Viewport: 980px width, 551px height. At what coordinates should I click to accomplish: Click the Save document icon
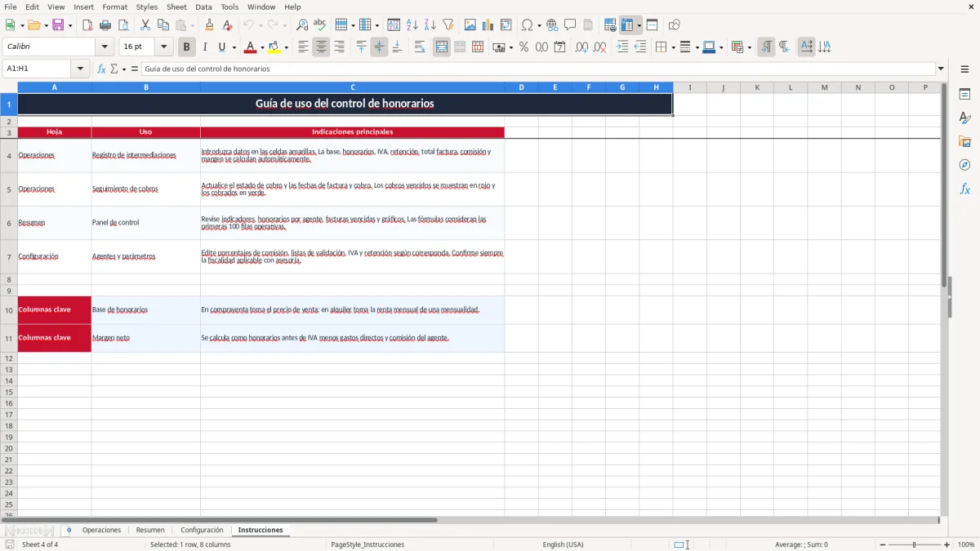[58, 25]
